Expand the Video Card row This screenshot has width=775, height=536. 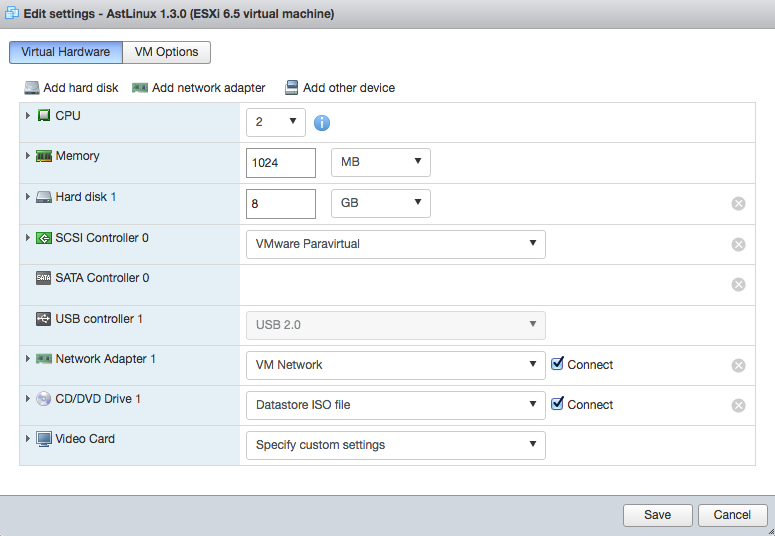click(x=28, y=439)
